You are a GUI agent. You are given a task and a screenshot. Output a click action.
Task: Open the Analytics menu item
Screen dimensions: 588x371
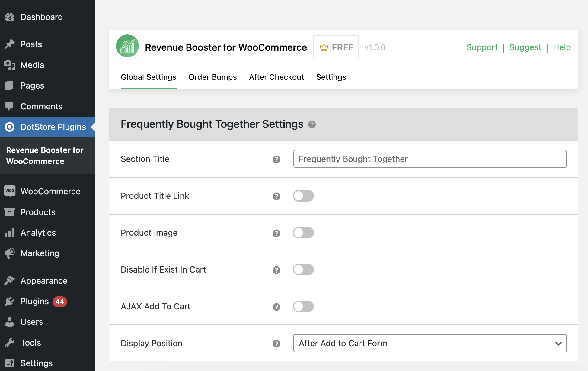pyautogui.click(x=48, y=233)
